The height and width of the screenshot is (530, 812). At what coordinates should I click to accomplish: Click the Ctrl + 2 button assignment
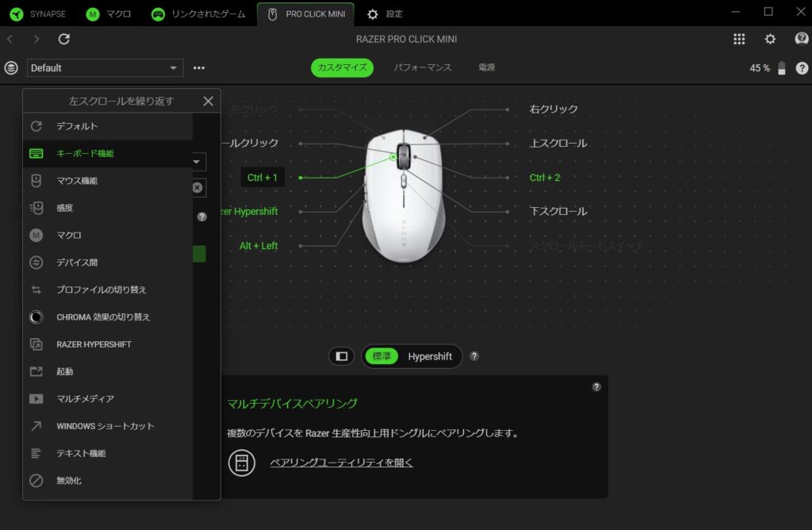click(x=545, y=177)
